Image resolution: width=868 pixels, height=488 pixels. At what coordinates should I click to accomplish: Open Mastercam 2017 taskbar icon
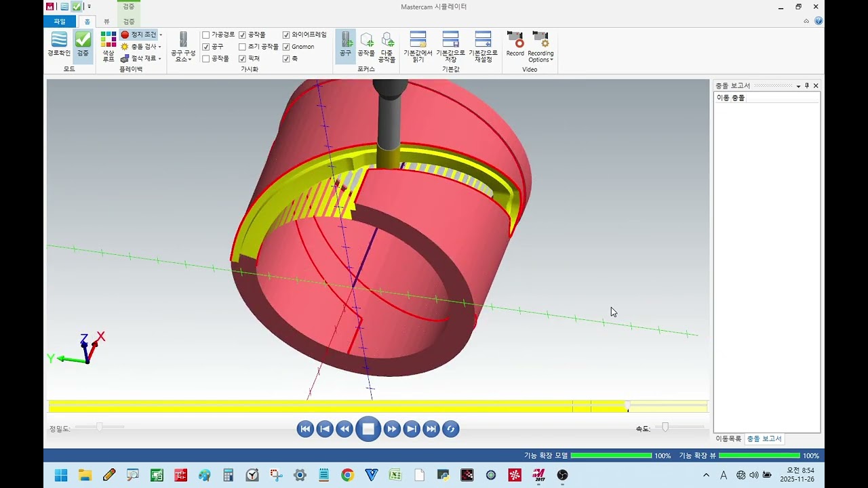click(x=538, y=475)
